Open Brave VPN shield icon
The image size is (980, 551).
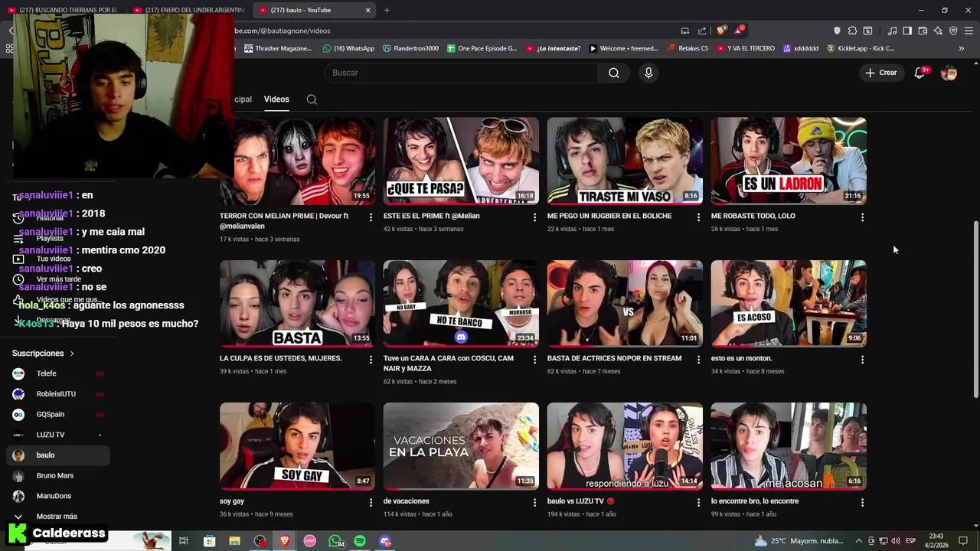[953, 31]
